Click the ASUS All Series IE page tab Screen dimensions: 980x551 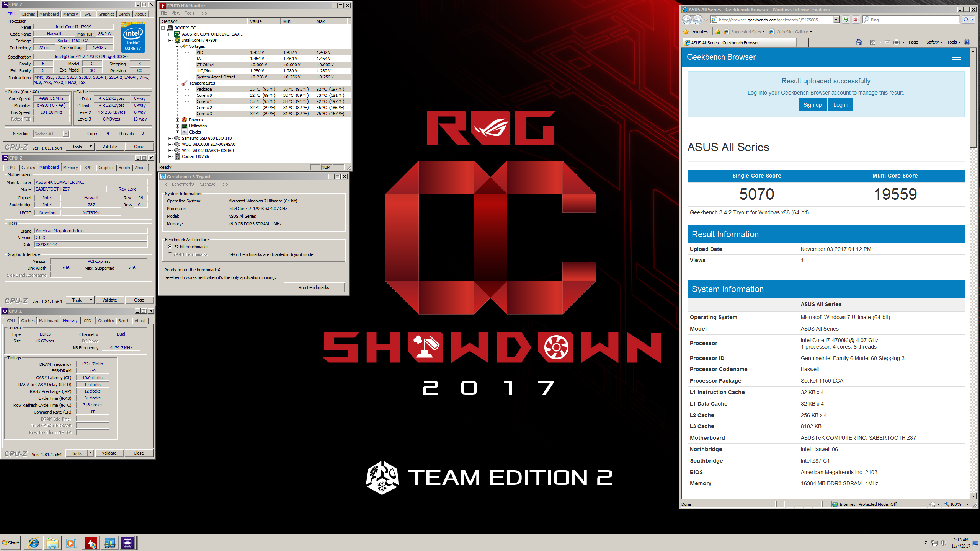click(x=740, y=43)
